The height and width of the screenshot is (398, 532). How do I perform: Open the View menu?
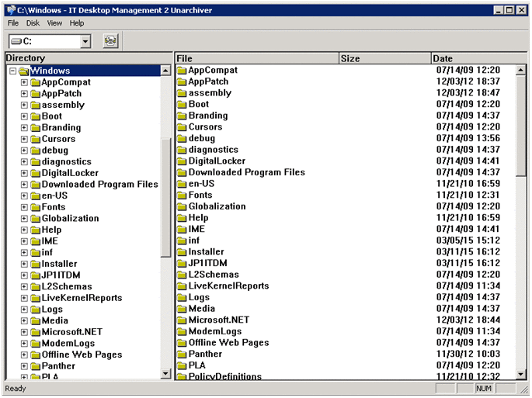pos(54,23)
